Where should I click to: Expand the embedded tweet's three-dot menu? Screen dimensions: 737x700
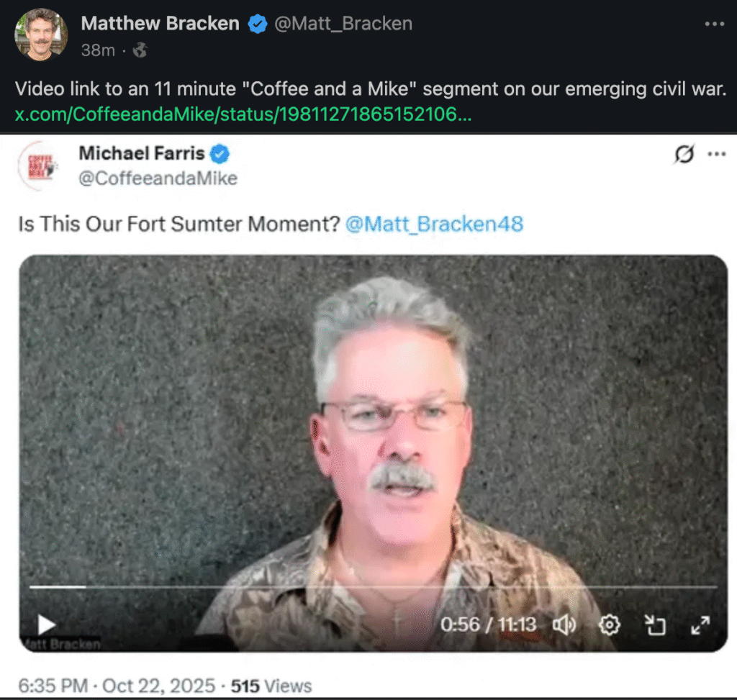(716, 154)
